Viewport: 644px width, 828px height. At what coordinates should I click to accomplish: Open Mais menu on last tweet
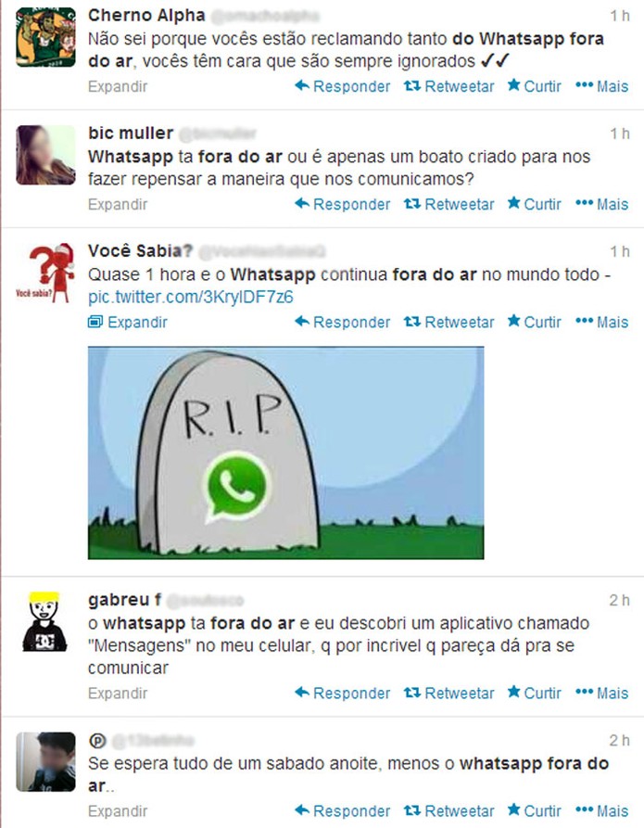tap(601, 810)
